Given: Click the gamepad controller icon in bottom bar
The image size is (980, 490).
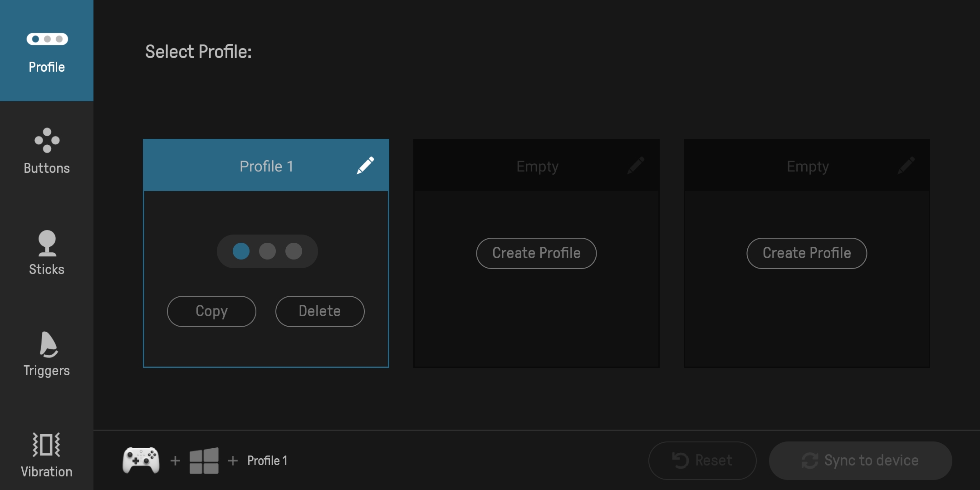Looking at the screenshot, I should [141, 460].
